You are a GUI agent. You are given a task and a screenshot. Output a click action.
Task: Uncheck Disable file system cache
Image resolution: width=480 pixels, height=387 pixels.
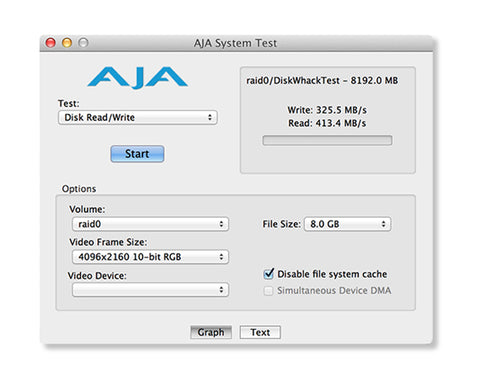tap(269, 274)
